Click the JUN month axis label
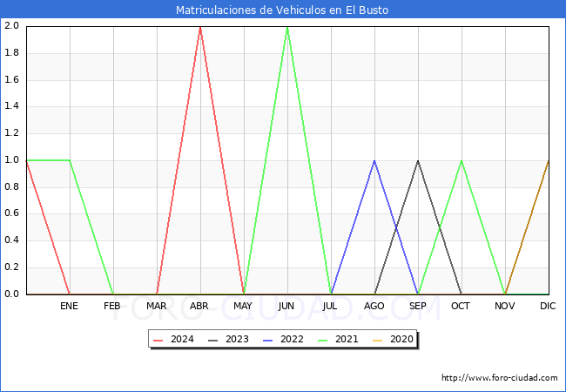The image size is (566, 392). pyautogui.click(x=286, y=306)
